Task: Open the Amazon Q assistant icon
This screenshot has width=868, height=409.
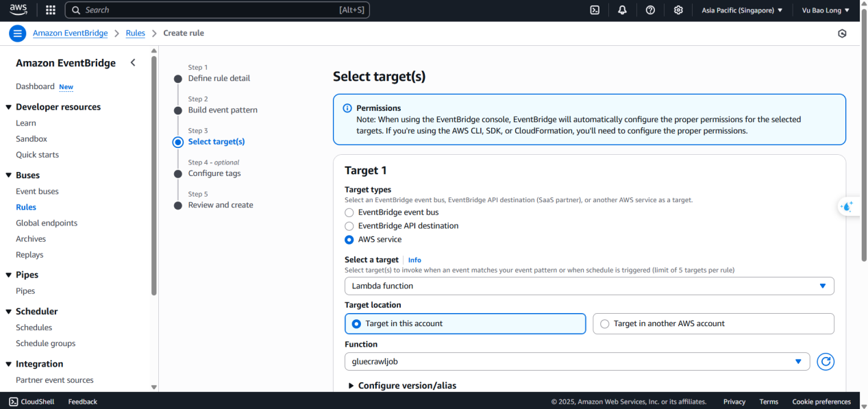Action: pyautogui.click(x=848, y=206)
